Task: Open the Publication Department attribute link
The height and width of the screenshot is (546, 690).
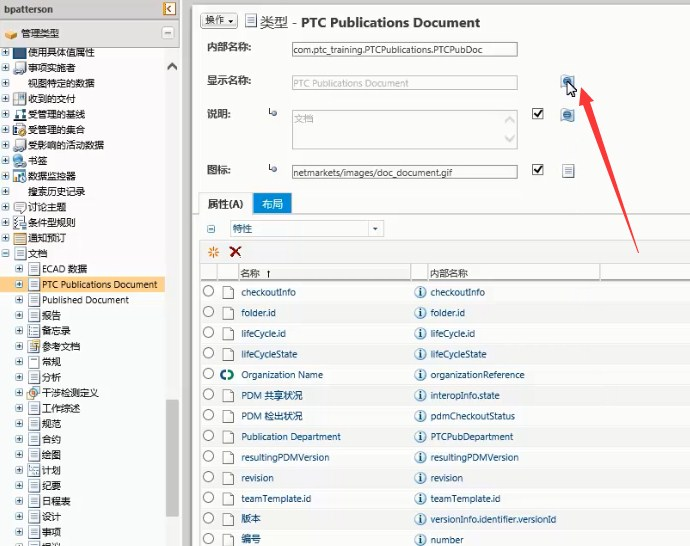Action: (x=291, y=437)
